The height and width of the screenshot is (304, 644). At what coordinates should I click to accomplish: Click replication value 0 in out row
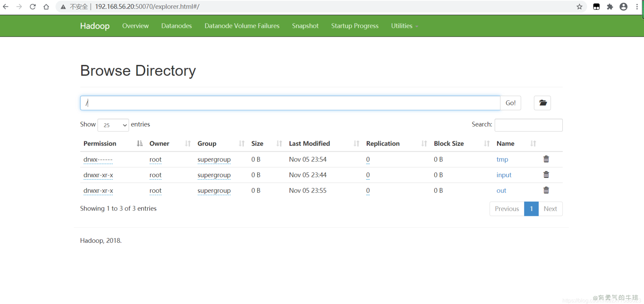(368, 191)
